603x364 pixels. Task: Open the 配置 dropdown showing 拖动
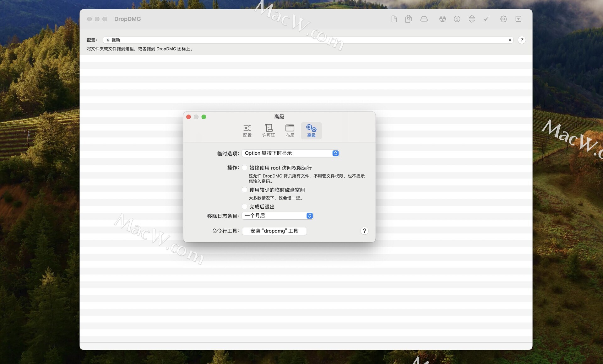point(308,40)
